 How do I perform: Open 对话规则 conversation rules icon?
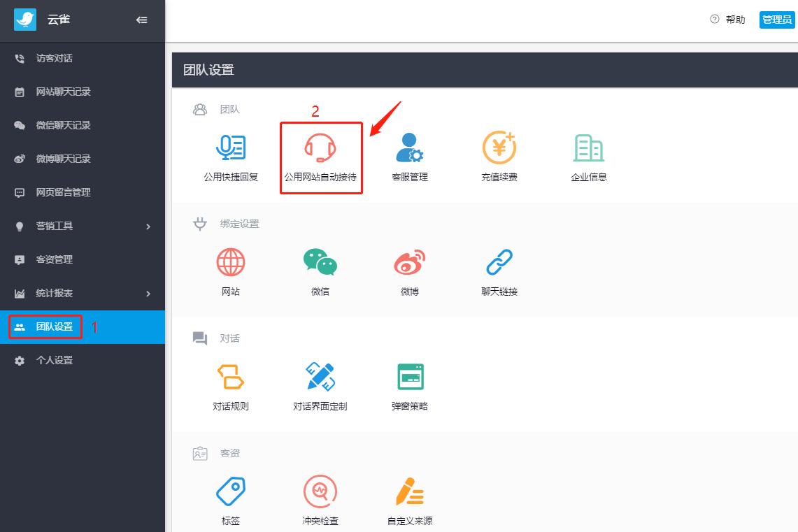coord(231,377)
